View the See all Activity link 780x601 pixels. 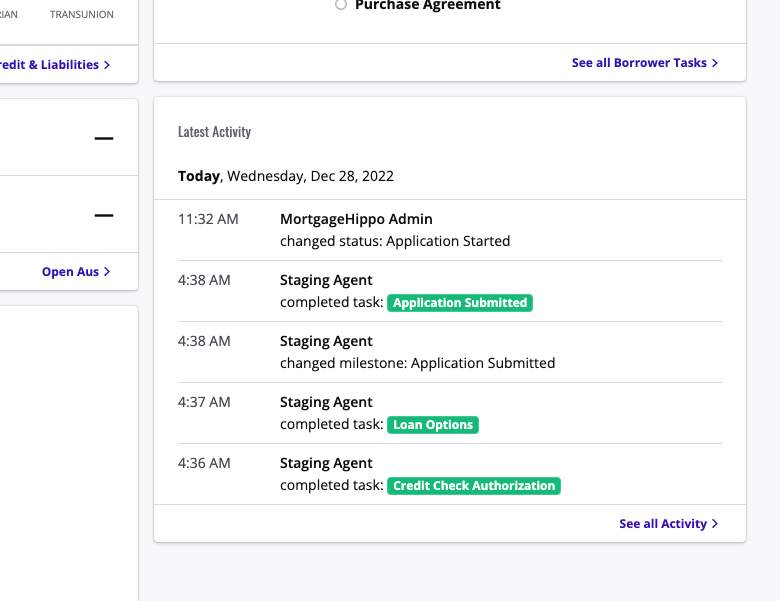(x=663, y=523)
